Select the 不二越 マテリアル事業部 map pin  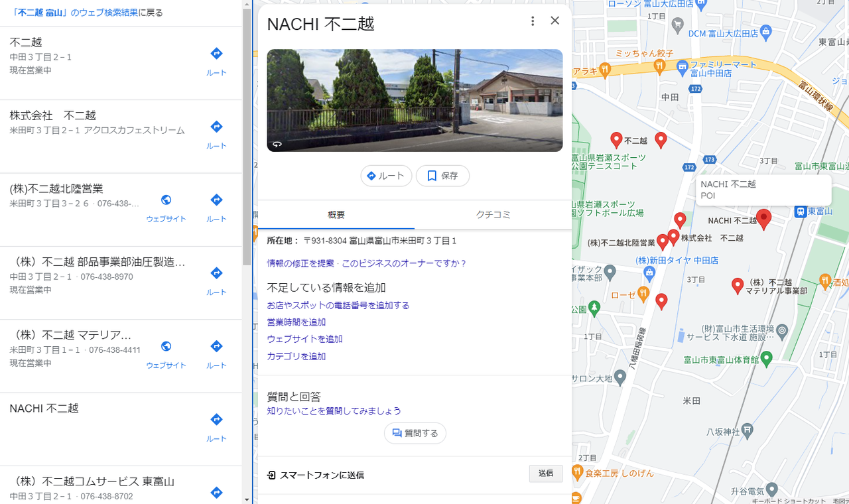(737, 286)
